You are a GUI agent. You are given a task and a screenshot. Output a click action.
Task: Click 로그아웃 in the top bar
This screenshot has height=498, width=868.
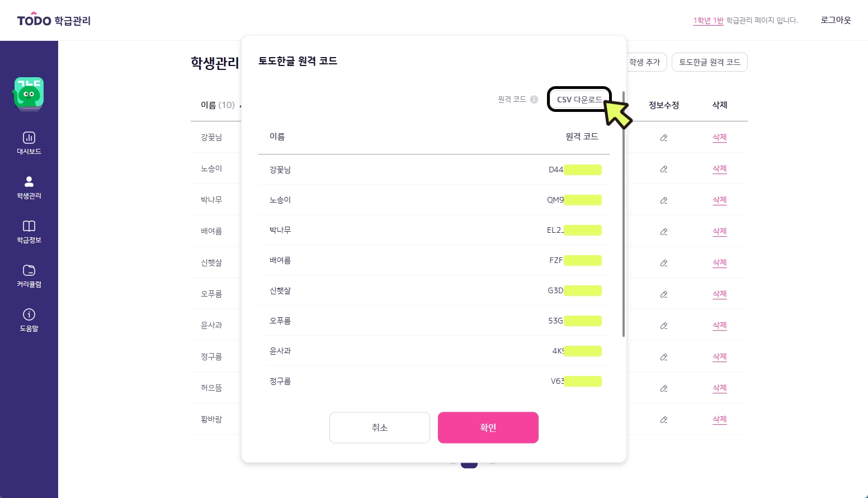pos(836,20)
